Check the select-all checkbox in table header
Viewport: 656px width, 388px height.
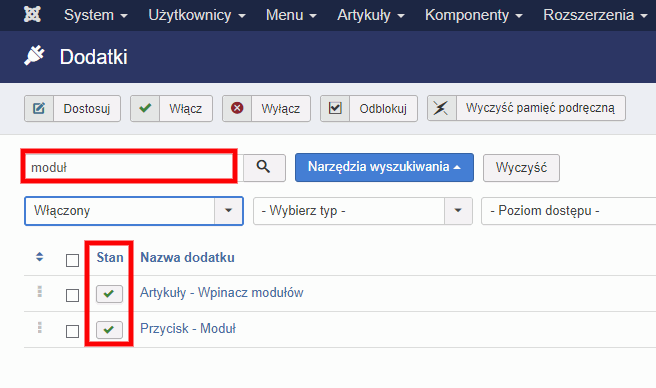(x=72, y=260)
